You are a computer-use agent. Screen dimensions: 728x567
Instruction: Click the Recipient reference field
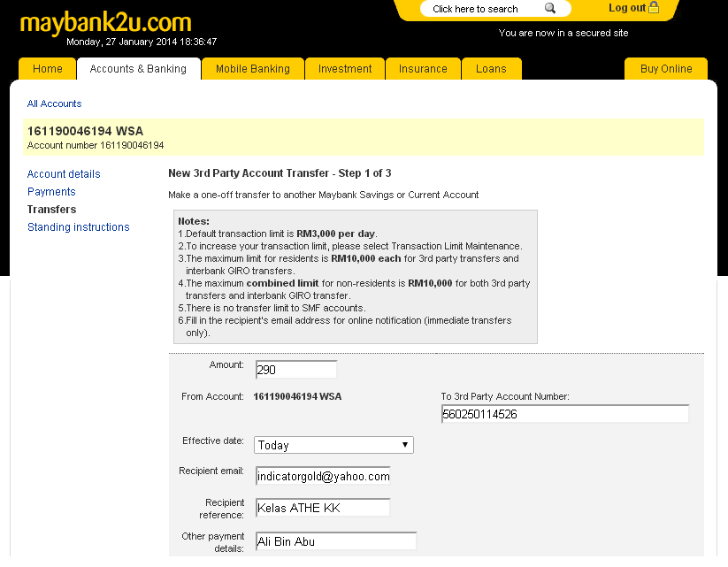click(323, 508)
